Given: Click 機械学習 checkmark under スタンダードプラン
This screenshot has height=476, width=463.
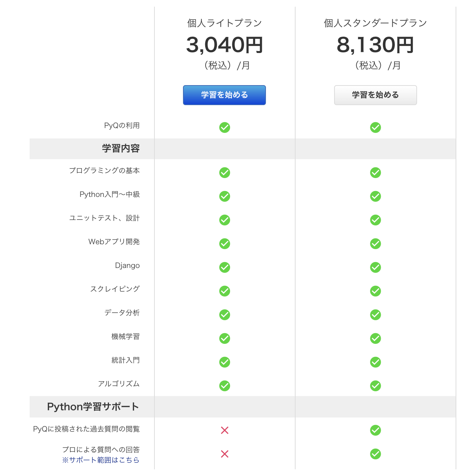Looking at the screenshot, I should point(376,338).
